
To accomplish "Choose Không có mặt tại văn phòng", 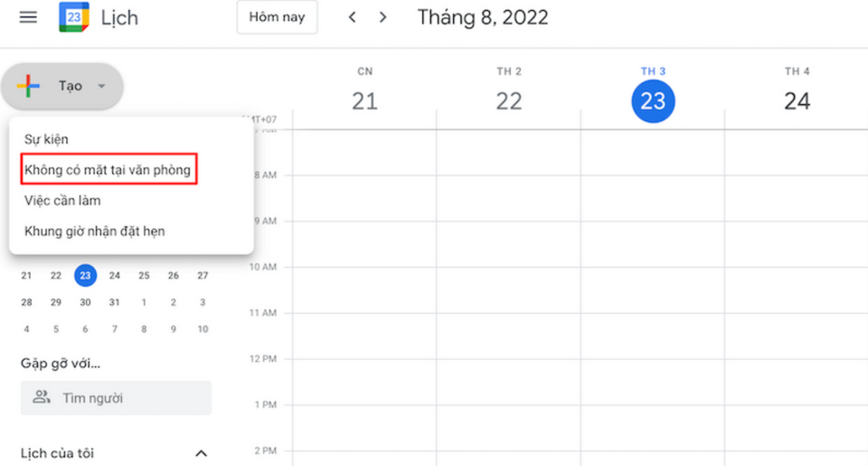I will (x=108, y=170).
